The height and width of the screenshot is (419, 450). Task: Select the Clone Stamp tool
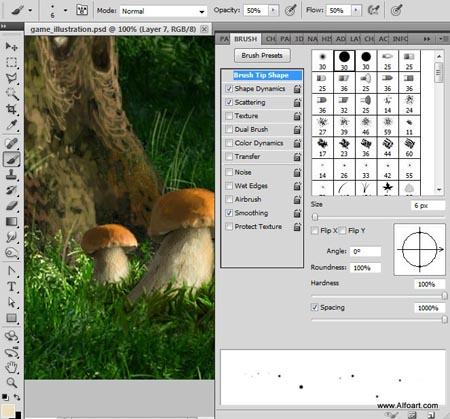pos(11,174)
